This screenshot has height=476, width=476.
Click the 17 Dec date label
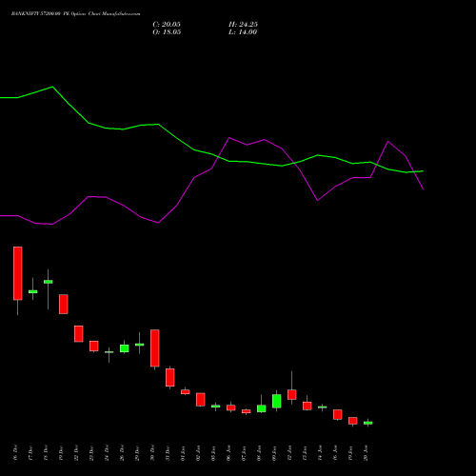[30, 452]
